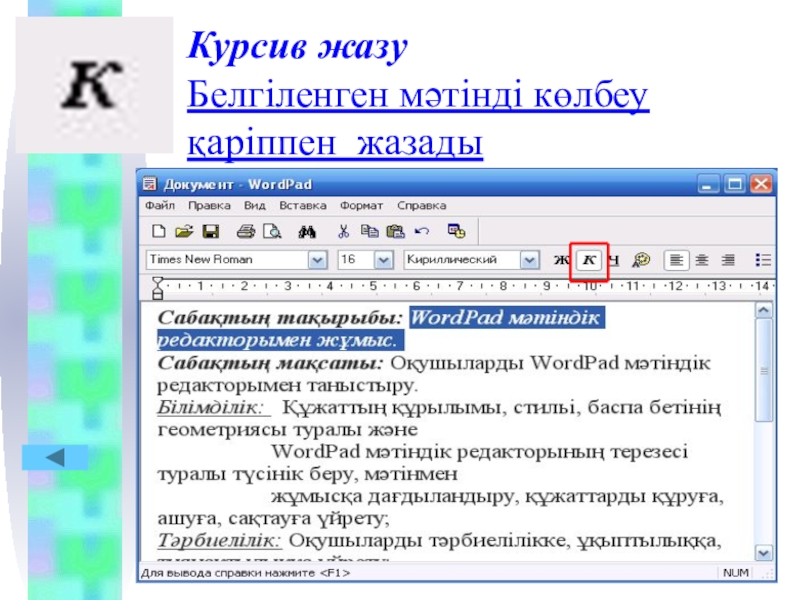The image size is (800, 600).
Task: Click the large italic К image on the slide
Action: (94, 85)
